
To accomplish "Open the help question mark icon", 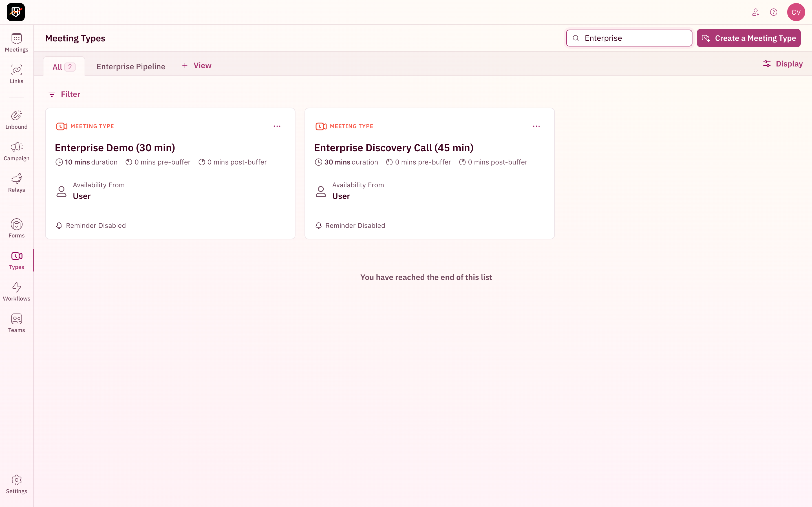I will click(x=773, y=12).
